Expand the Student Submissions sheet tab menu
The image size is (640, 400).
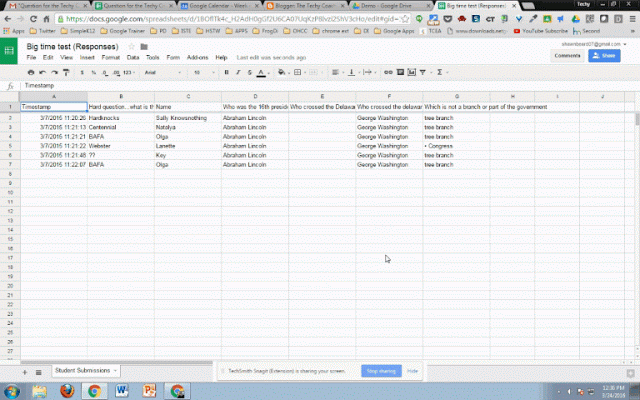pos(117,371)
